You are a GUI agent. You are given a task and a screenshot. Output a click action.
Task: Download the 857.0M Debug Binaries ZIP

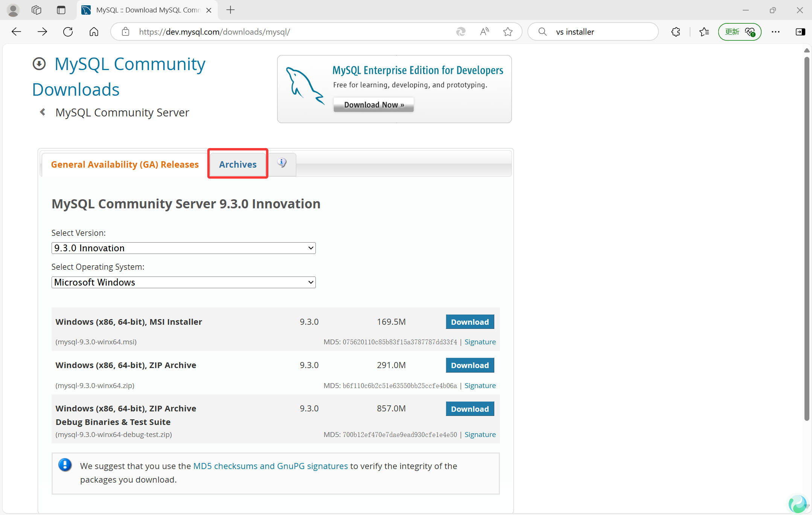pyautogui.click(x=470, y=409)
